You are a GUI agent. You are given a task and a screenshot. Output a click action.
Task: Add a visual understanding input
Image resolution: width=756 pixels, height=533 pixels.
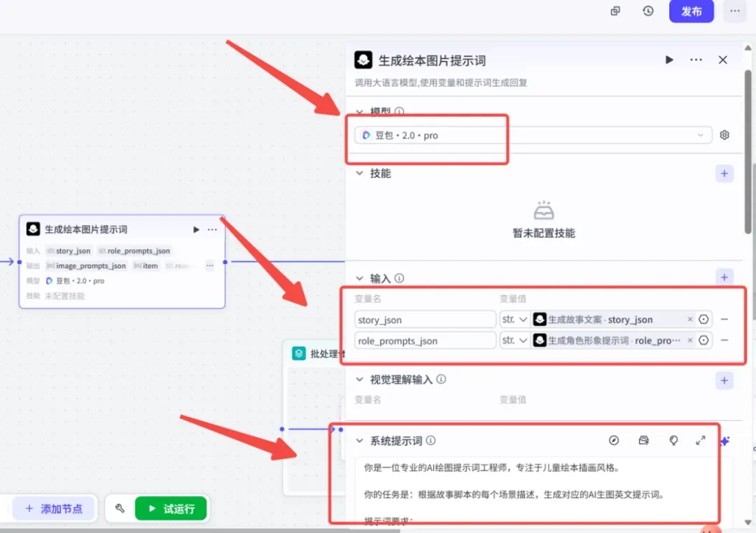[x=724, y=381]
